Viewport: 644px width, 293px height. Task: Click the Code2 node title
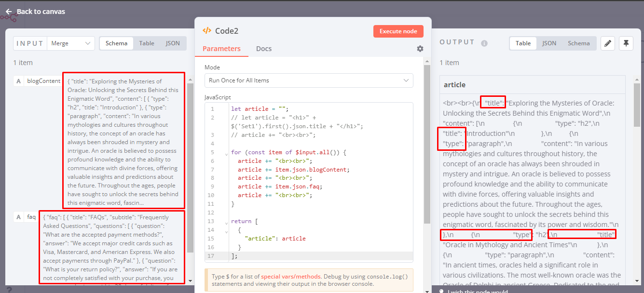pyautogui.click(x=227, y=31)
